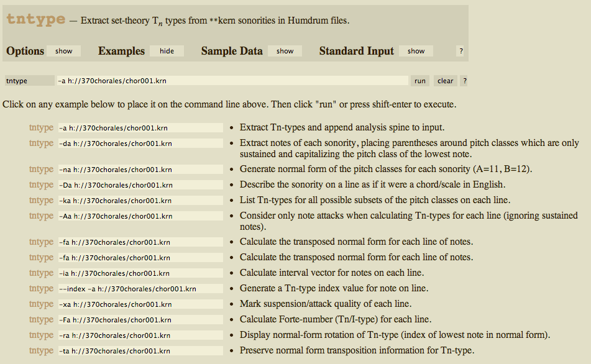The width and height of the screenshot is (591, 364).
Task: Hide the Examples section
Action: click(167, 51)
